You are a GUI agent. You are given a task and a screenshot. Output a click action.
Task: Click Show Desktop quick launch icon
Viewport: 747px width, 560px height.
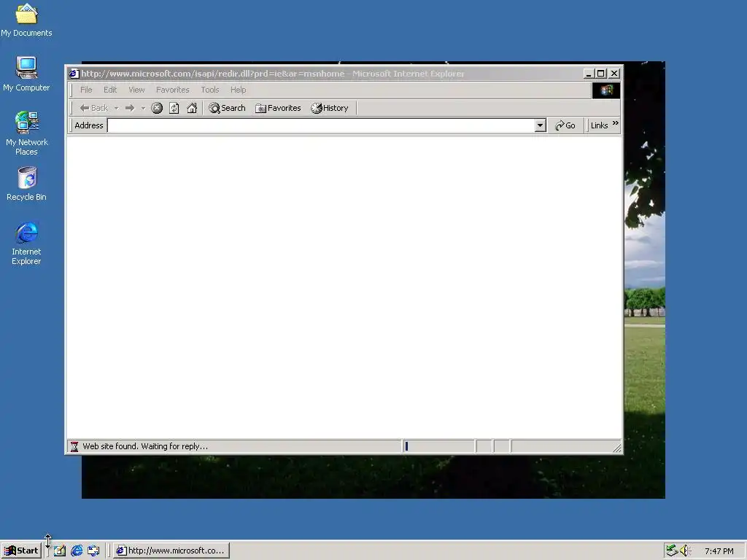(x=60, y=551)
